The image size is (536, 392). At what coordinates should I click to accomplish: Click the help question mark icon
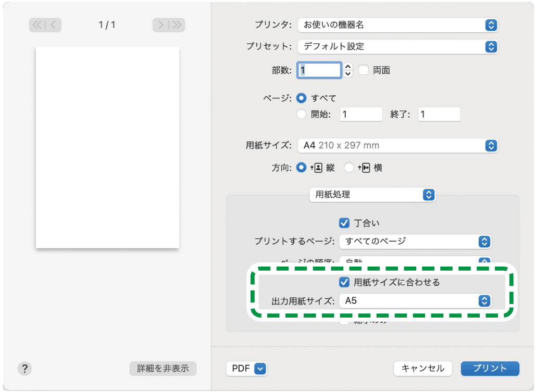[x=24, y=369]
